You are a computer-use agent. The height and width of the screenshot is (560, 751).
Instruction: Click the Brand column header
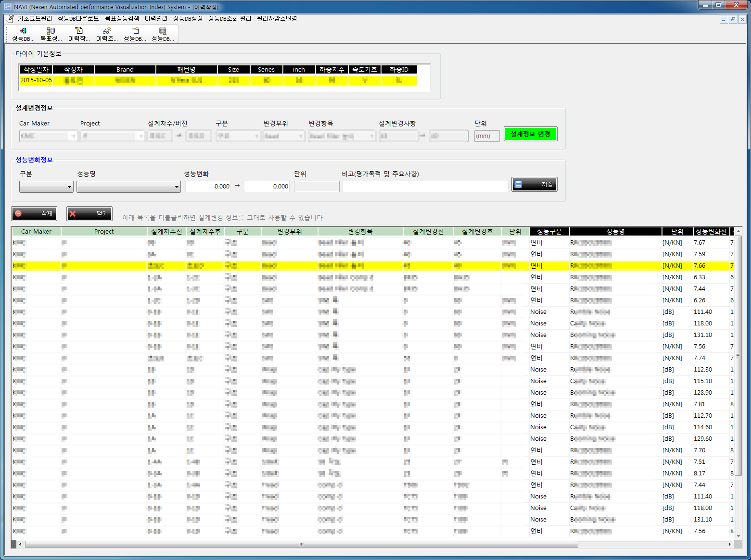125,70
